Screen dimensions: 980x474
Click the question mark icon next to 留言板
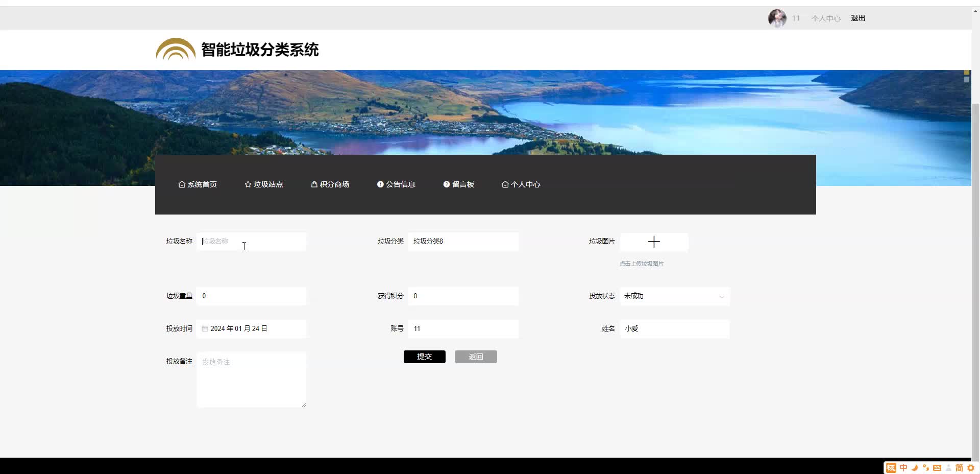[446, 184]
